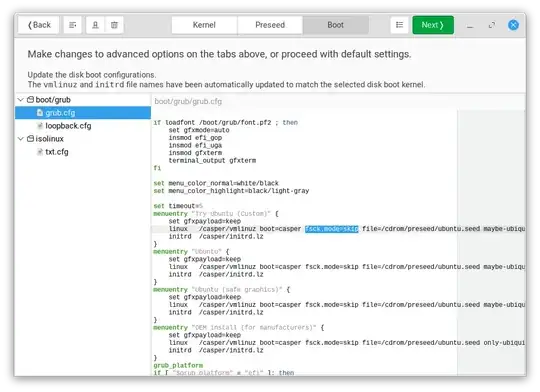This screenshot has width=540, height=392.
Task: Collapse the boot/grub folder
Action: pos(21,100)
